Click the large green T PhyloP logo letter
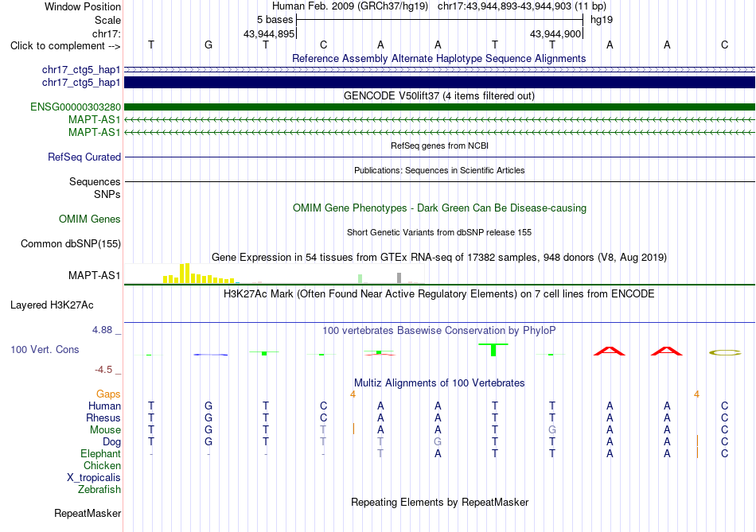The image size is (756, 532). 493,350
